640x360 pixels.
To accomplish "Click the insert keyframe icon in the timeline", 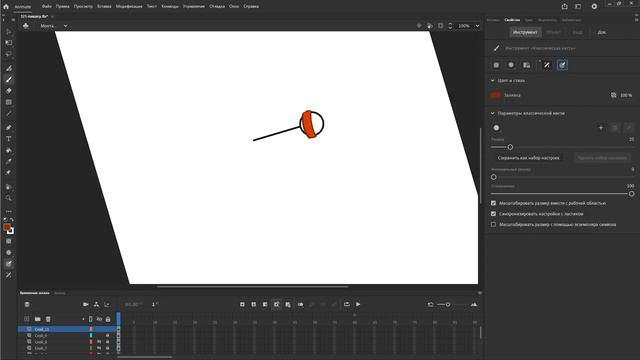I will [242, 304].
